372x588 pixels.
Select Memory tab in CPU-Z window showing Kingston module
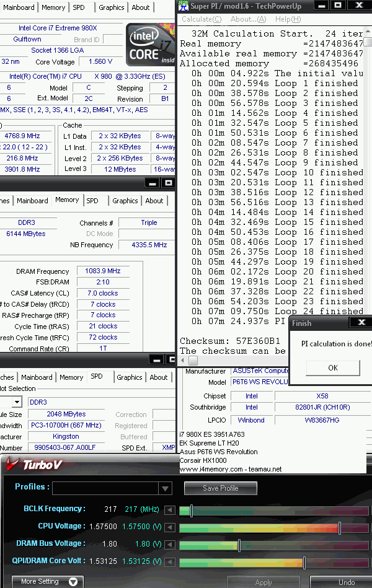click(71, 377)
